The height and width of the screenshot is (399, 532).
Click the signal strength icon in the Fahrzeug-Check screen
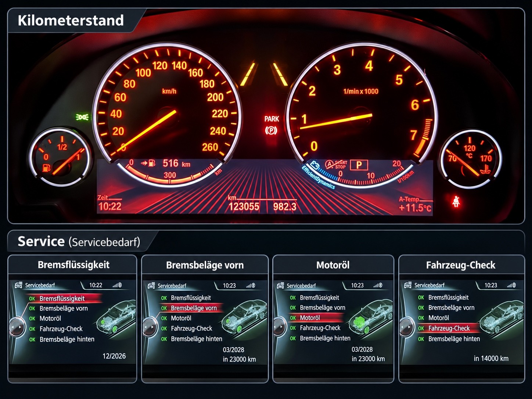coord(511,285)
